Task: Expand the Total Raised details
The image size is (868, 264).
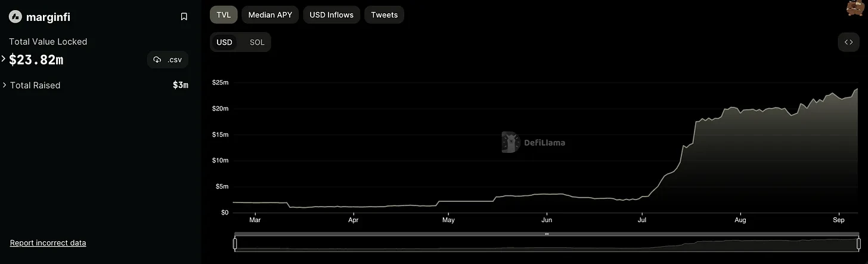Action: tap(5, 85)
